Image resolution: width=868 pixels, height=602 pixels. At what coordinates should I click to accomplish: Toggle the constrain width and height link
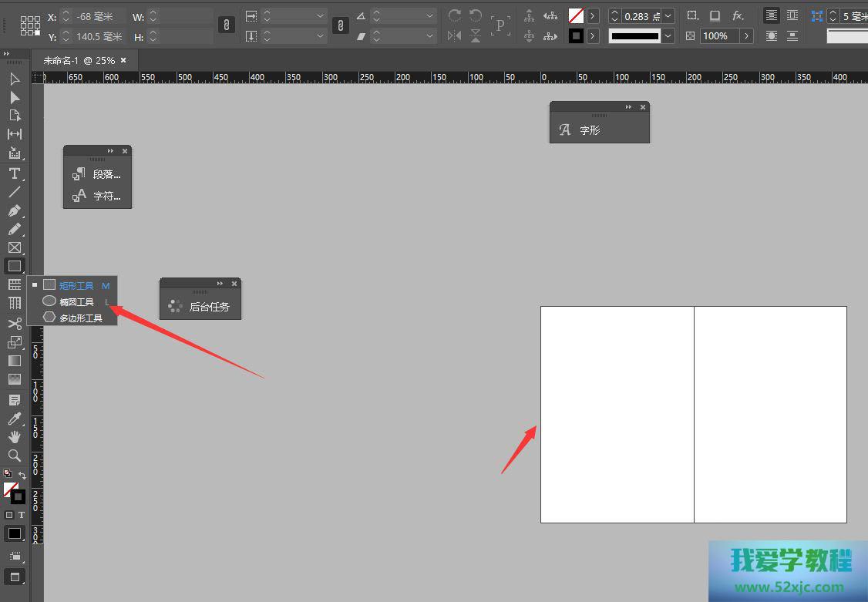coord(226,25)
